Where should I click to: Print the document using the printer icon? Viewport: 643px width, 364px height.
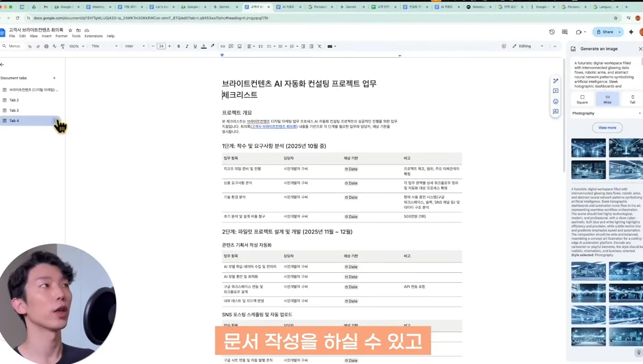[x=46, y=46]
